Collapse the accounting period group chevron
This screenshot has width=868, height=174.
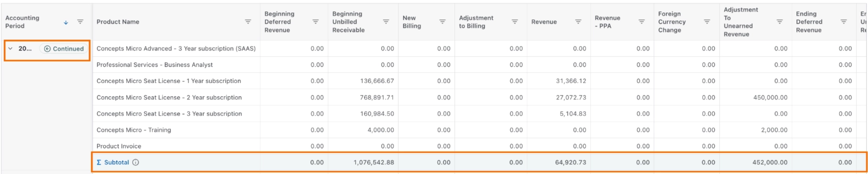click(11, 48)
